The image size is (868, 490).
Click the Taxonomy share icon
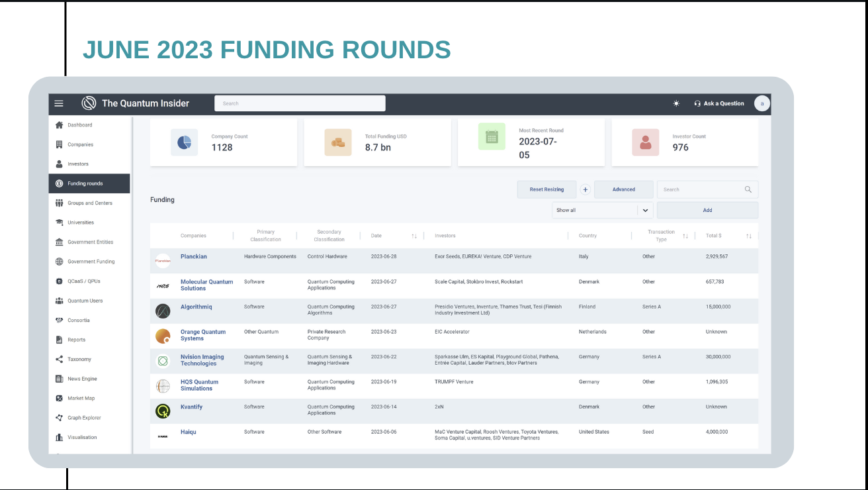[60, 360]
